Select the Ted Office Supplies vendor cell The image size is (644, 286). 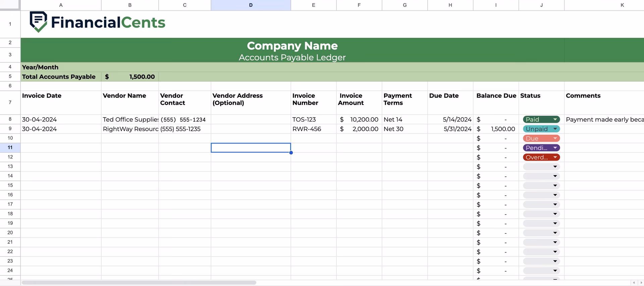(x=130, y=120)
